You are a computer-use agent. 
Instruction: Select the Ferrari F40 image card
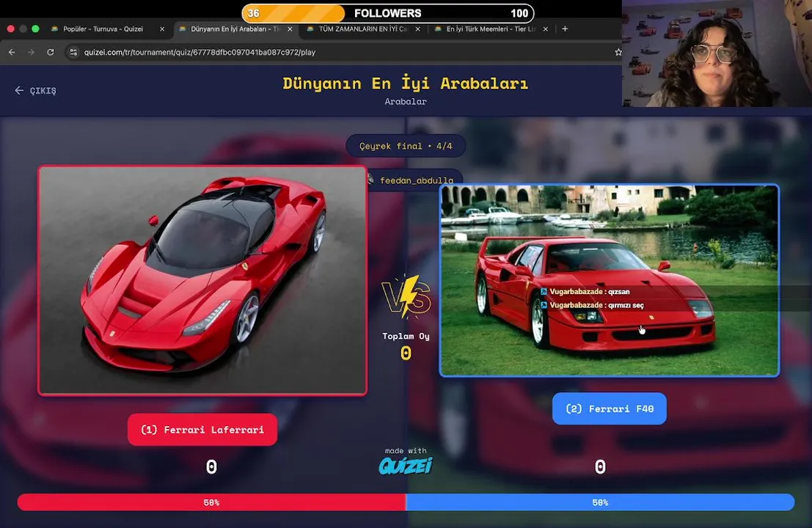point(610,281)
